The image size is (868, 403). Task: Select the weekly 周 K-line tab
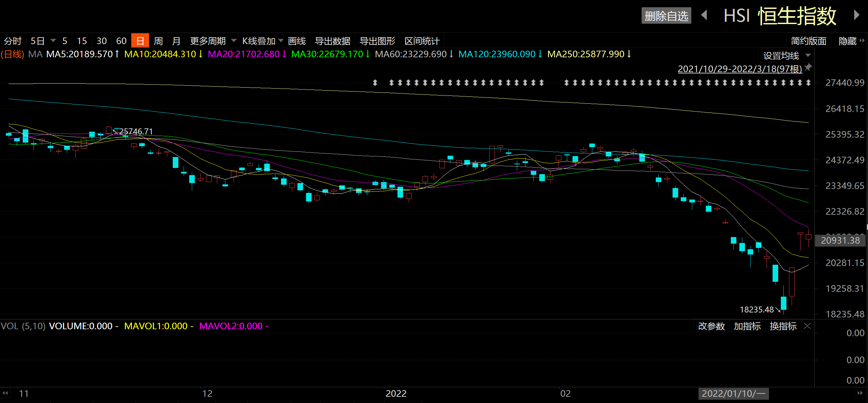pos(158,41)
